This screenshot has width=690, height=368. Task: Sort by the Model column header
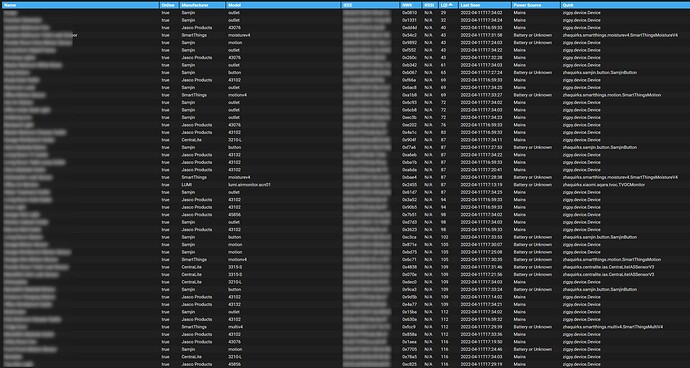point(284,5)
